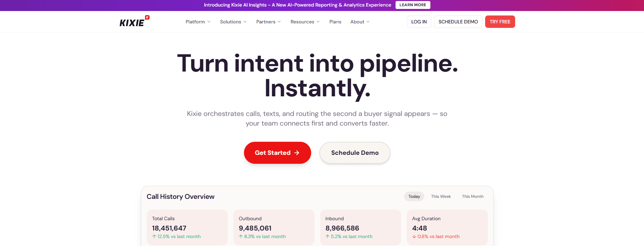This screenshot has width=644, height=246.
Task: Open the Kixie logo home link
Action: [x=134, y=21]
